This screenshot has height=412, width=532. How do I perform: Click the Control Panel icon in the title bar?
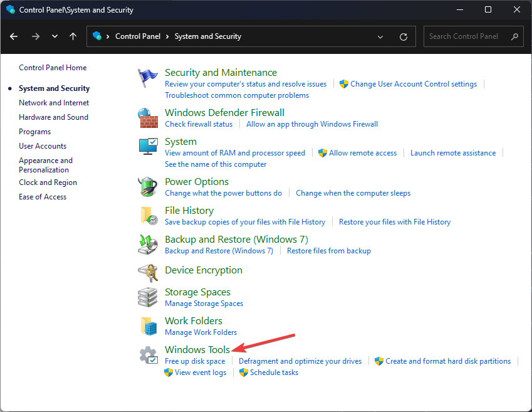[x=11, y=9]
